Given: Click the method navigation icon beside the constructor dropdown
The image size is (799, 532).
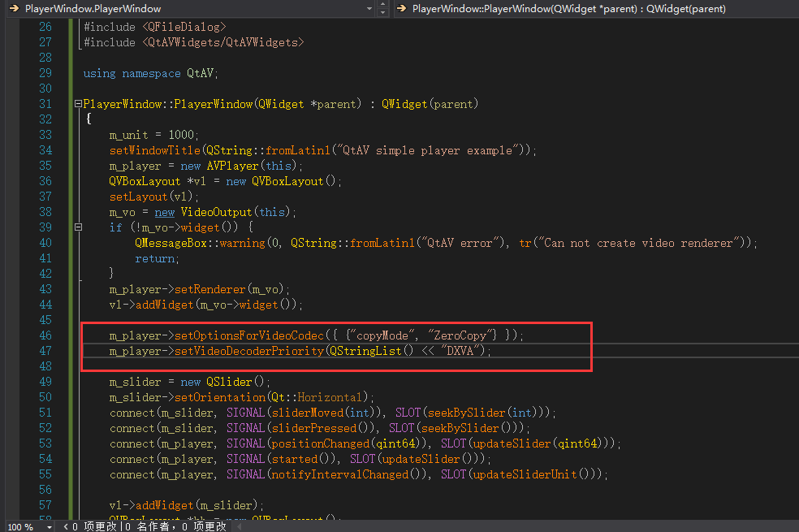Looking at the screenshot, I should tap(401, 8).
